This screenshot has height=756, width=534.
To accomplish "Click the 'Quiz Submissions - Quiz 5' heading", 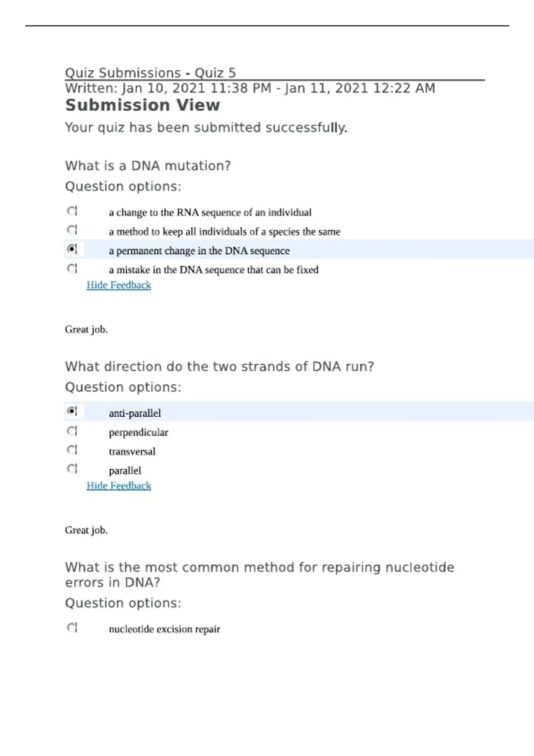I will [x=150, y=73].
